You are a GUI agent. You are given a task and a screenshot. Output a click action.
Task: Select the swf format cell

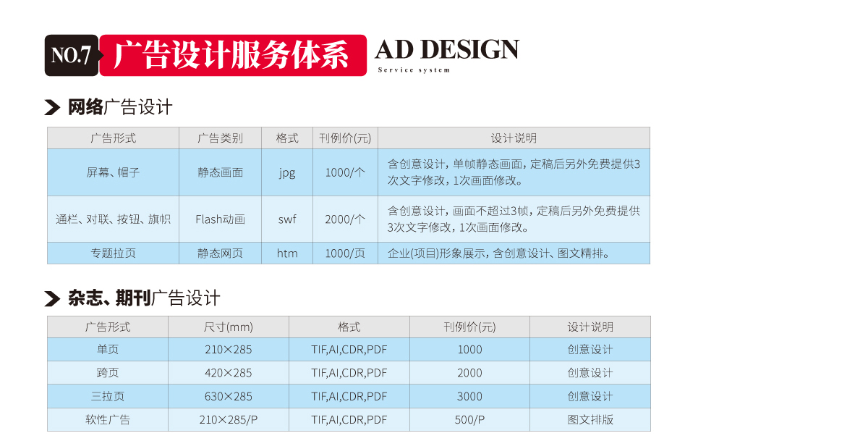coord(287,219)
